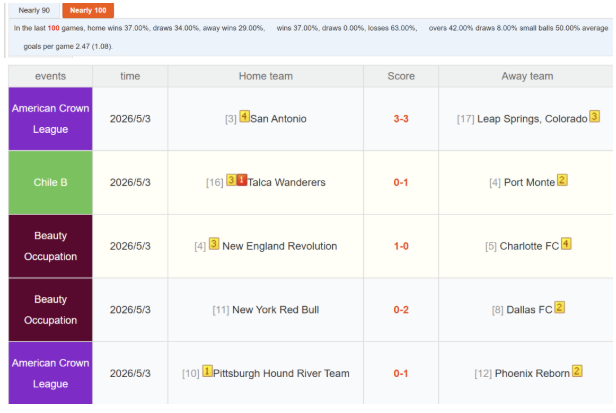
Task: Switch to the Nearly 90 tab
Action: 34,11
